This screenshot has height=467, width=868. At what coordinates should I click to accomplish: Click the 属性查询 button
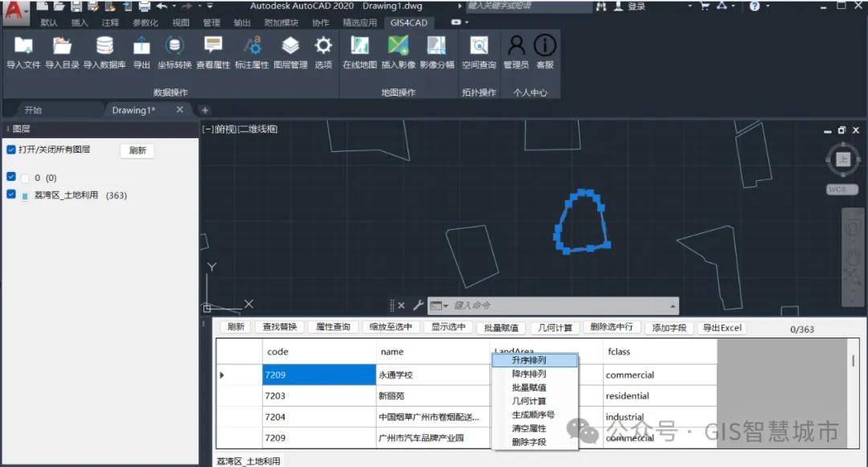click(333, 327)
